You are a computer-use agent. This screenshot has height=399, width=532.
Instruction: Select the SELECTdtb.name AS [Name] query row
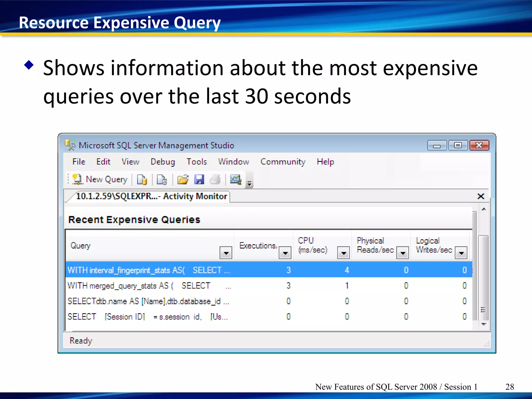(269, 301)
